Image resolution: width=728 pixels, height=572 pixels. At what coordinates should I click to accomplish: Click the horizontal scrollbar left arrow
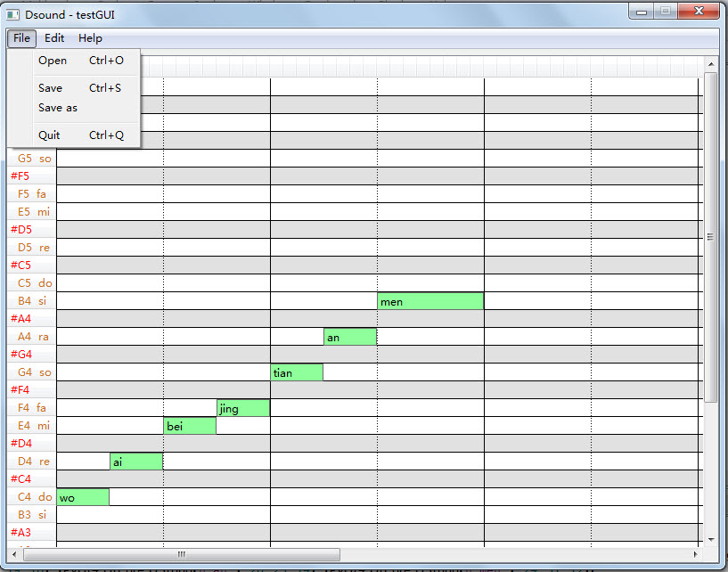(14, 554)
